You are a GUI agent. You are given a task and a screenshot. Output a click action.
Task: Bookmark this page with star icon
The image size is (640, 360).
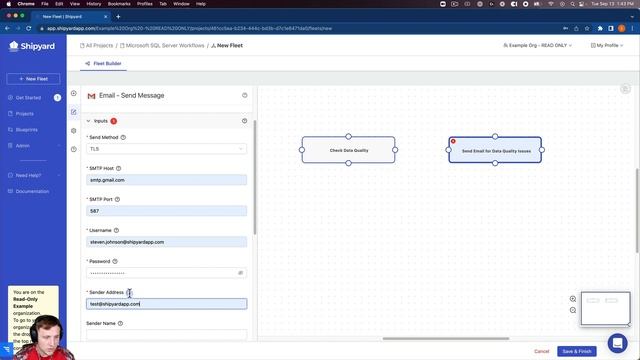pos(587,29)
